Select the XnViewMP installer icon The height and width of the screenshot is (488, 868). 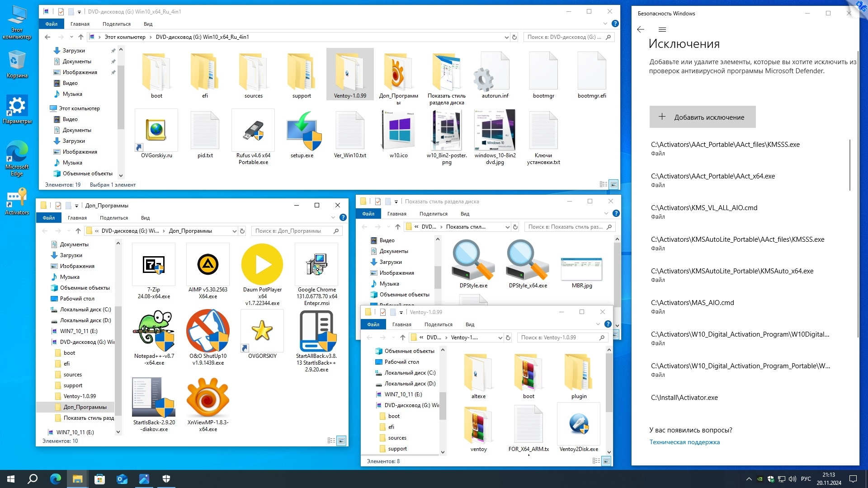pyautogui.click(x=208, y=398)
